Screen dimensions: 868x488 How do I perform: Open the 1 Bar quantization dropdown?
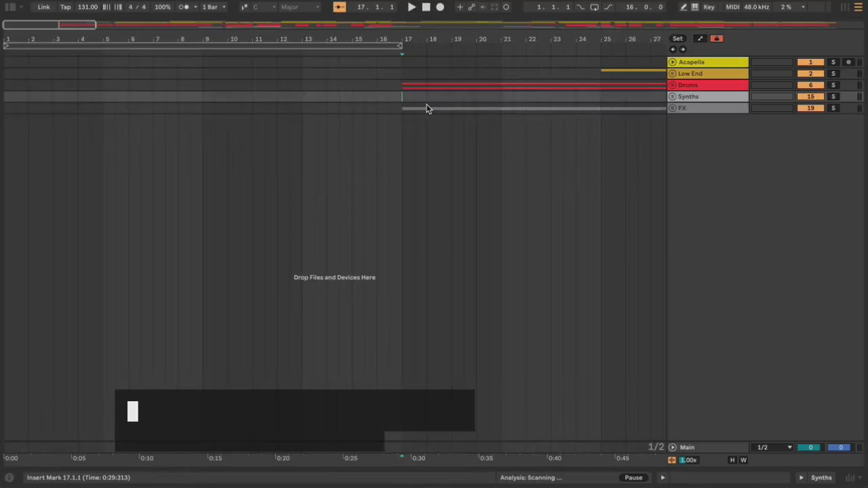(214, 7)
